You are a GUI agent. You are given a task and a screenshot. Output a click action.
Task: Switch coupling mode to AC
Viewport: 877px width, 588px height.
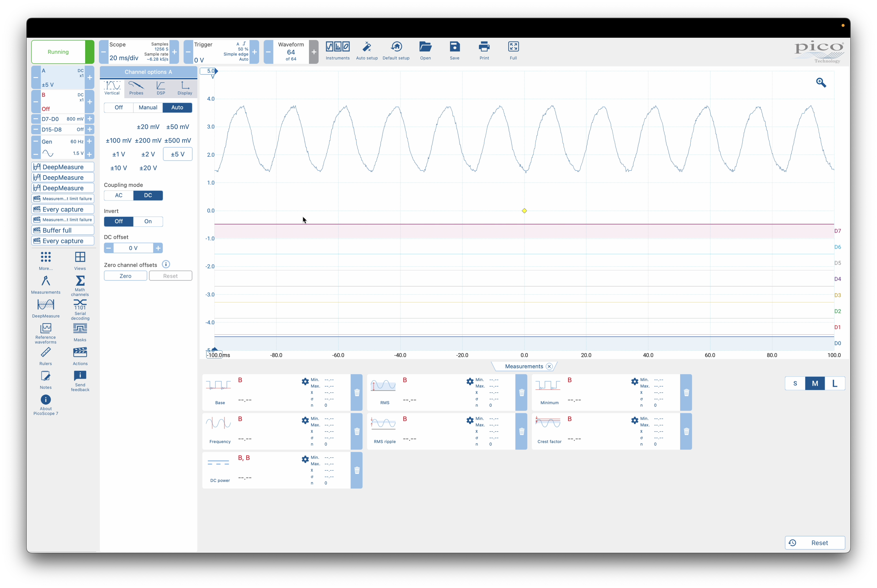tap(119, 195)
